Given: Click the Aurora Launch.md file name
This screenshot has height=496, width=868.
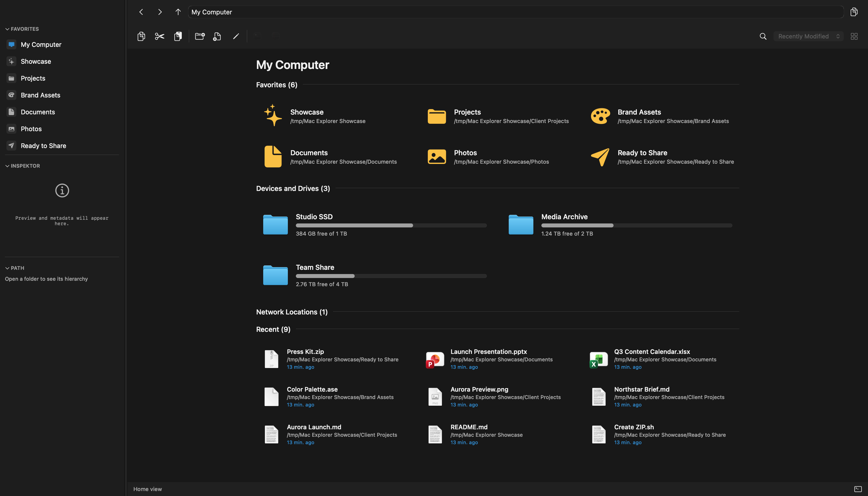Looking at the screenshot, I should [x=314, y=427].
